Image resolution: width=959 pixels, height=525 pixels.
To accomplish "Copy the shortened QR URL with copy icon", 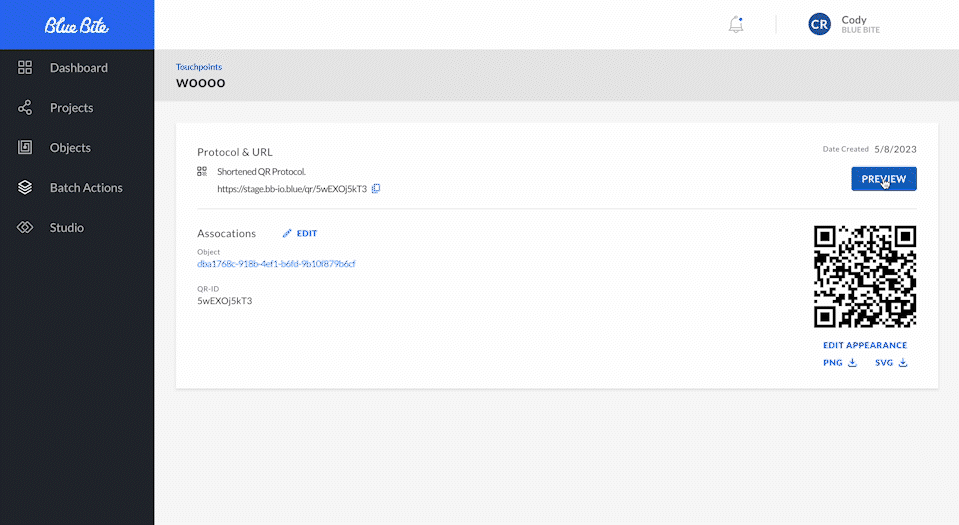I will tap(376, 188).
